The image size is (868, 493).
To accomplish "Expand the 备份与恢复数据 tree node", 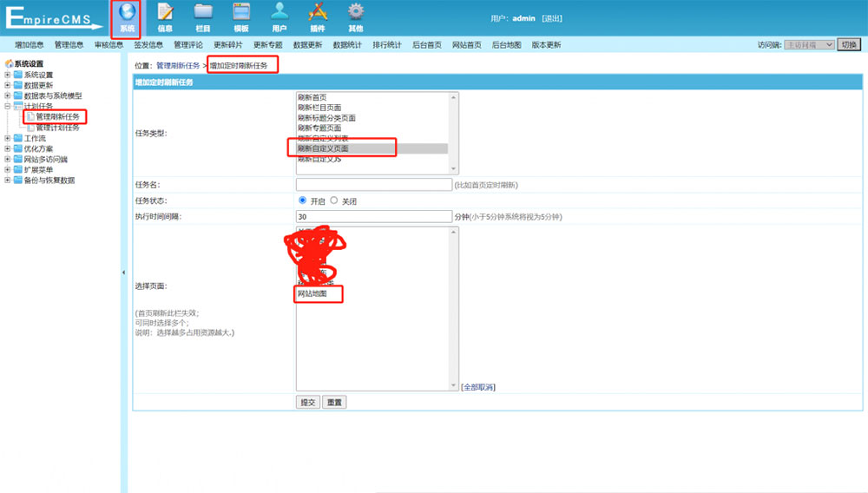I will [x=7, y=181].
